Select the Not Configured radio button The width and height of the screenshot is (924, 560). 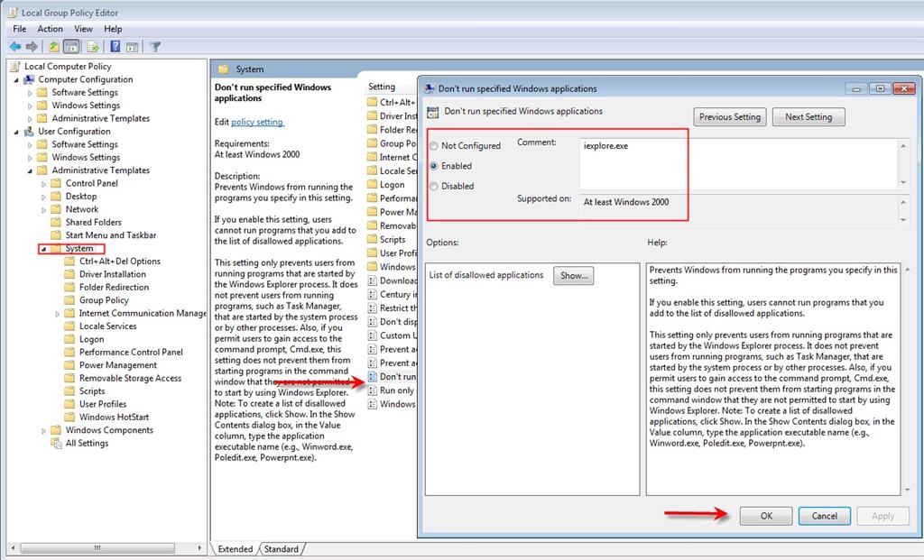point(434,145)
